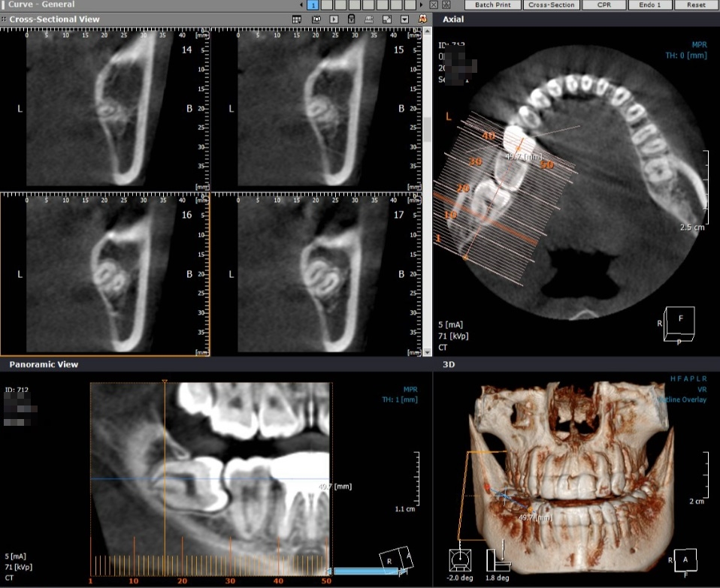The image size is (720, 588).
Task: Select page 1 in the layout pager
Action: (x=313, y=5)
